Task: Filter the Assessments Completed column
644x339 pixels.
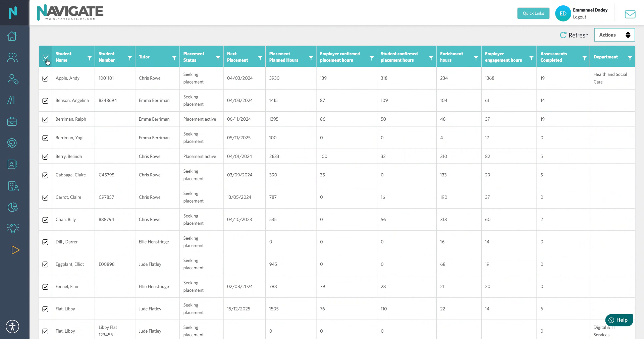Action: (x=585, y=58)
